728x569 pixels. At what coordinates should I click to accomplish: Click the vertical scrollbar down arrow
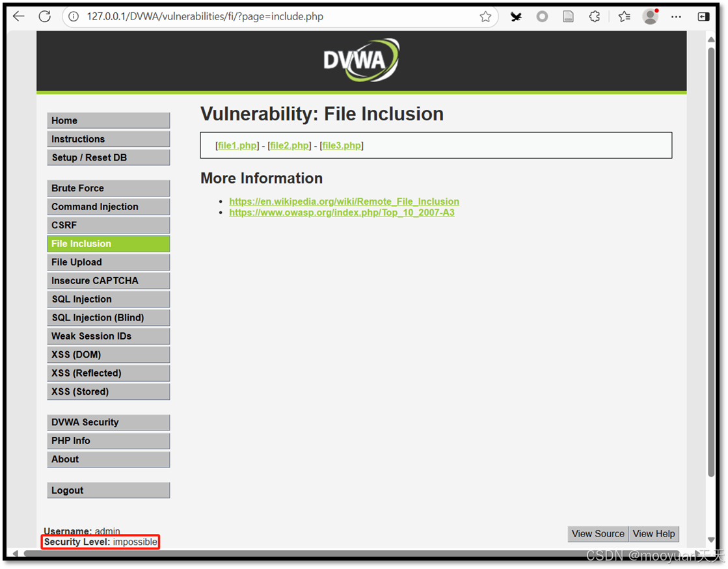pyautogui.click(x=711, y=540)
